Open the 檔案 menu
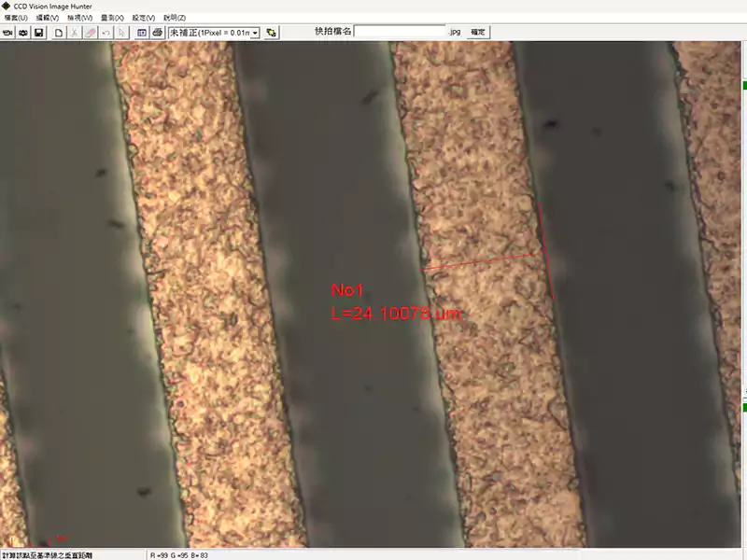Screen dimensions: 747x560 pyautogui.click(x=16, y=18)
